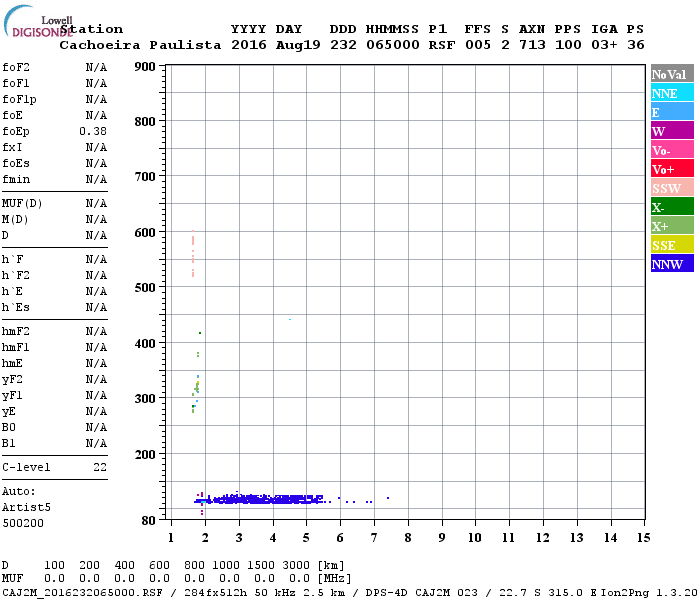Click the day-of-year value 232

click(343, 45)
